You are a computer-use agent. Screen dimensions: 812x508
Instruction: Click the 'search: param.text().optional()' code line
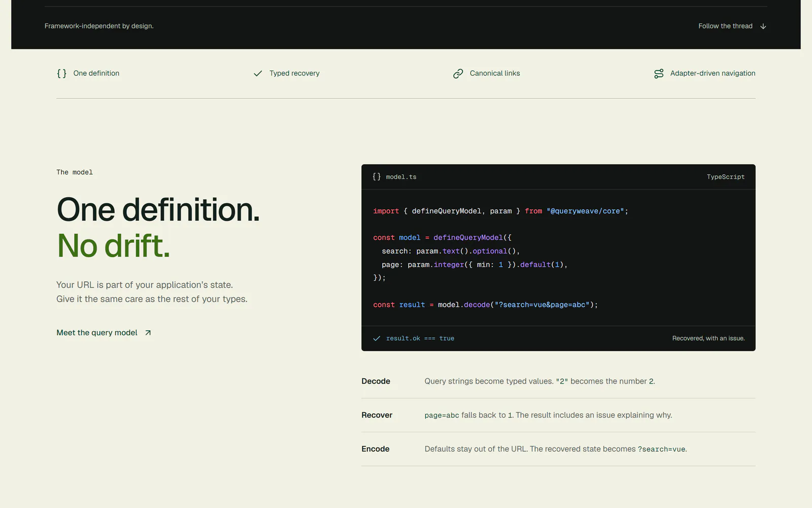coord(451,251)
